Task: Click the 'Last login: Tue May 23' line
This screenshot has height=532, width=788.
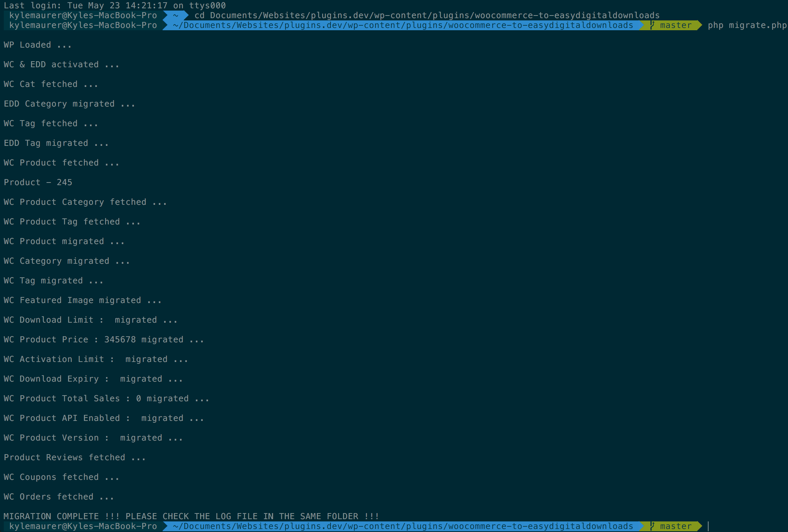Action: point(115,5)
